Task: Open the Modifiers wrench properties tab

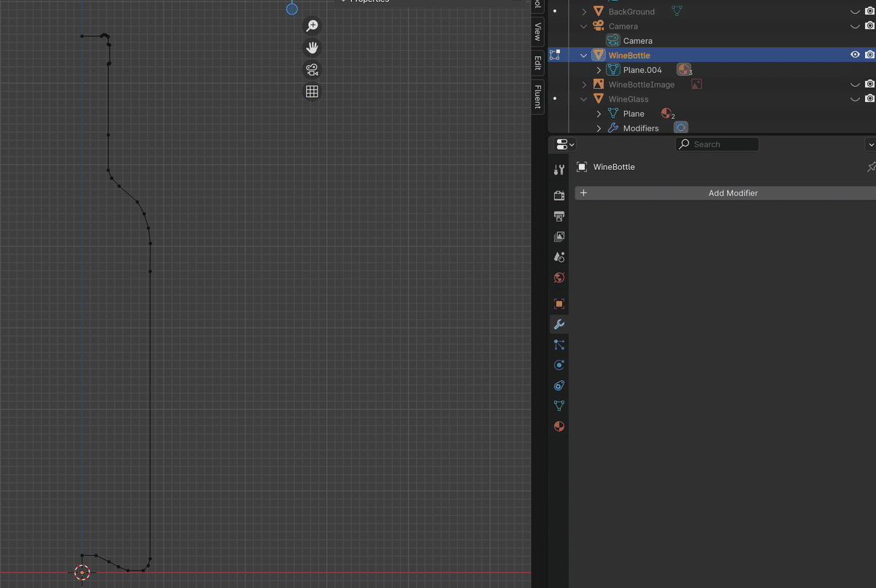Action: pyautogui.click(x=559, y=324)
